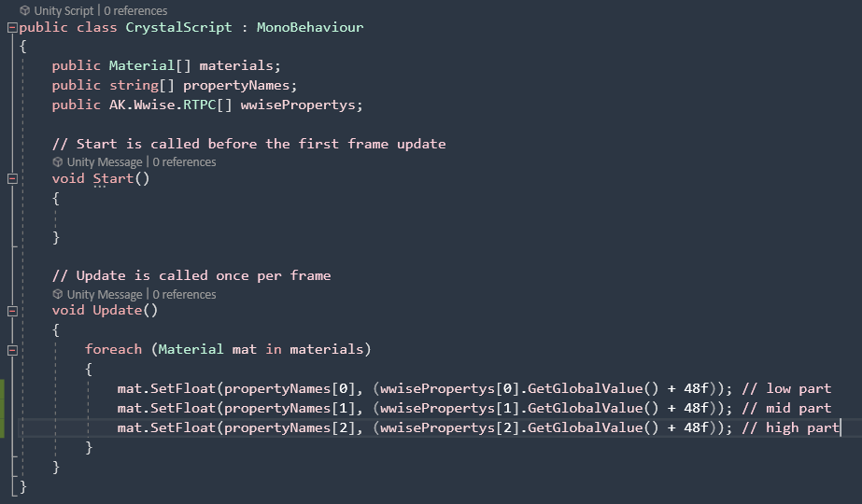This screenshot has width=862, height=504.
Task: Click the 'Unity Script' CodeLens label
Action: (x=64, y=10)
